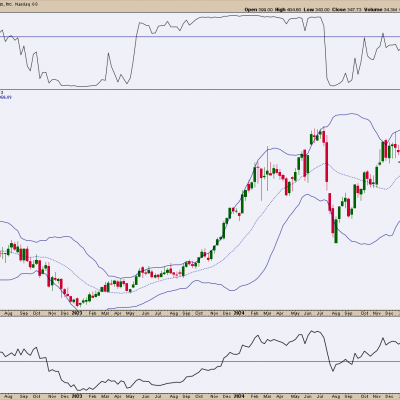The image size is (400, 400).
Task: Click the lowest candle at the start of 2023
Action: pos(77,302)
